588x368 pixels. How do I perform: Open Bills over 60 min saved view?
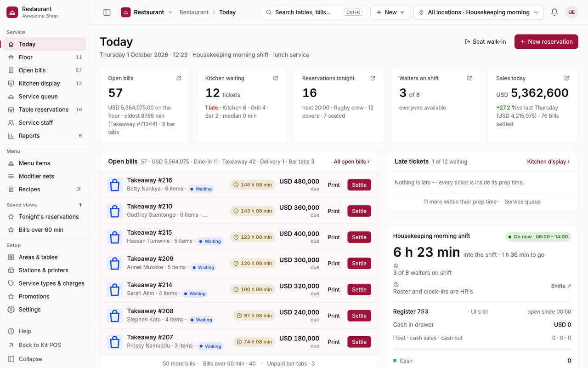[45, 230]
